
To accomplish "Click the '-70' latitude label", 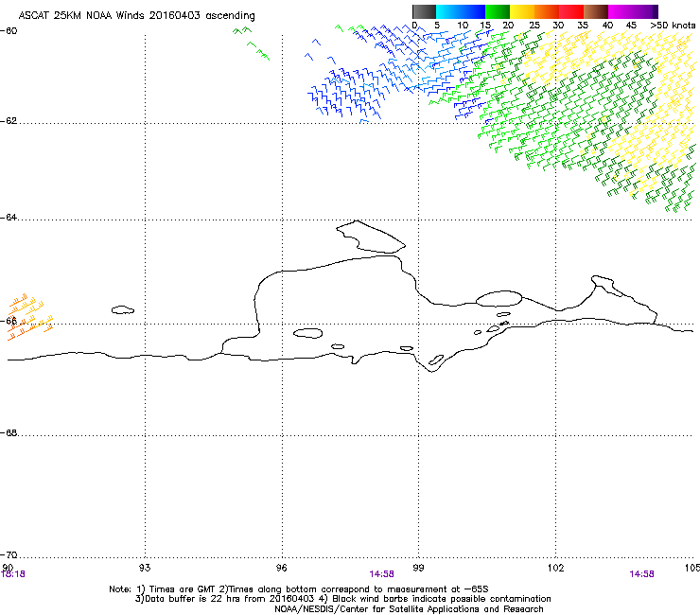I will point(9,555).
